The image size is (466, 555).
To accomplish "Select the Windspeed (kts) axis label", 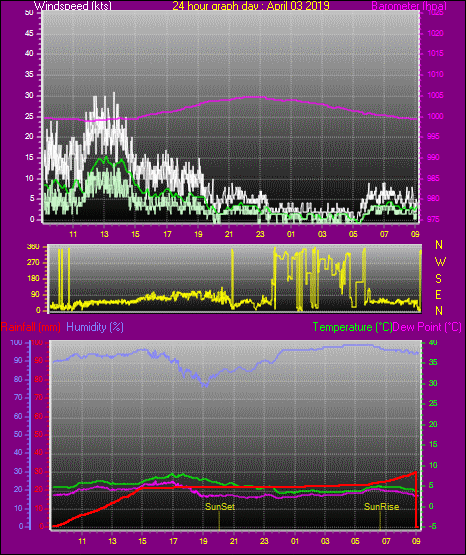I will point(73,6).
